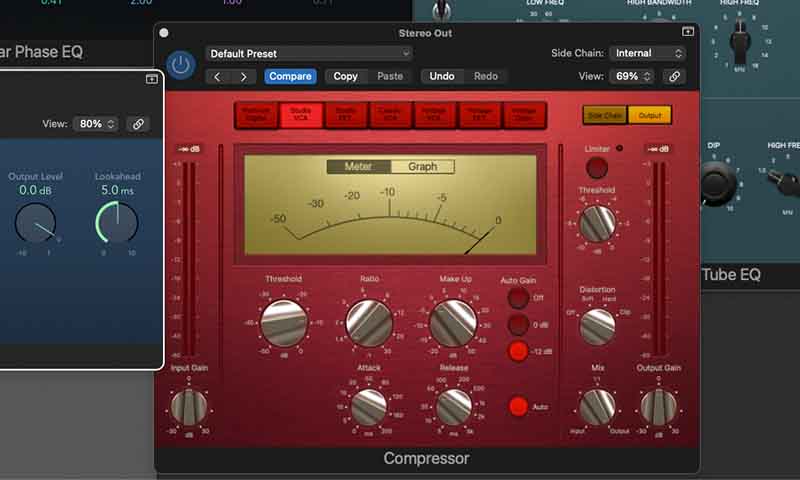This screenshot has width=800, height=480.
Task: Open the Side Chain Internal dropdown
Action: click(647, 53)
